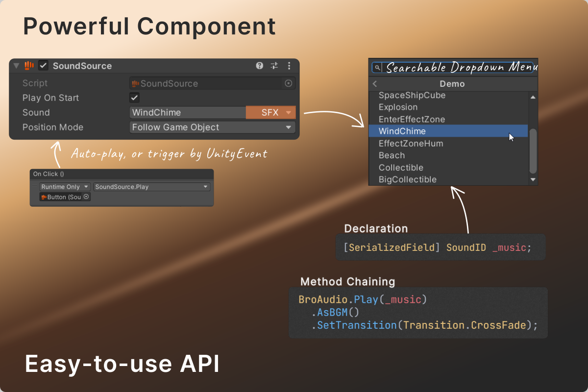Click the magnifier search icon
The width and height of the screenshot is (588, 392).
[377, 68]
